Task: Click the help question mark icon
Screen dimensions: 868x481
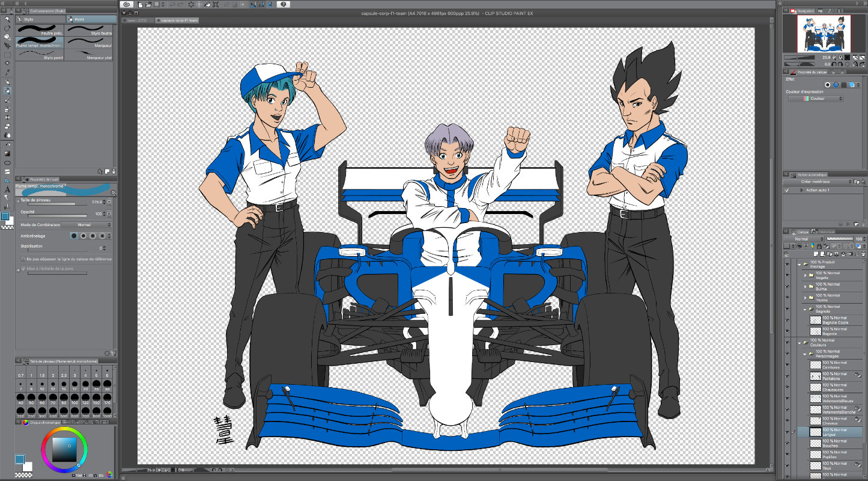Action: pyautogui.click(x=284, y=4)
